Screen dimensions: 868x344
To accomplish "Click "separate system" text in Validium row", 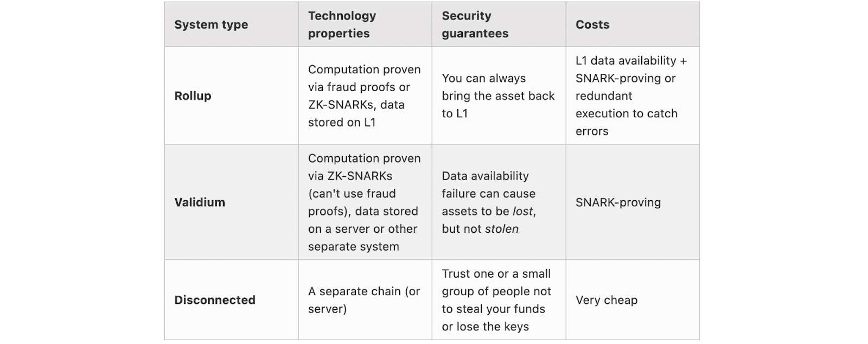I will tap(353, 247).
